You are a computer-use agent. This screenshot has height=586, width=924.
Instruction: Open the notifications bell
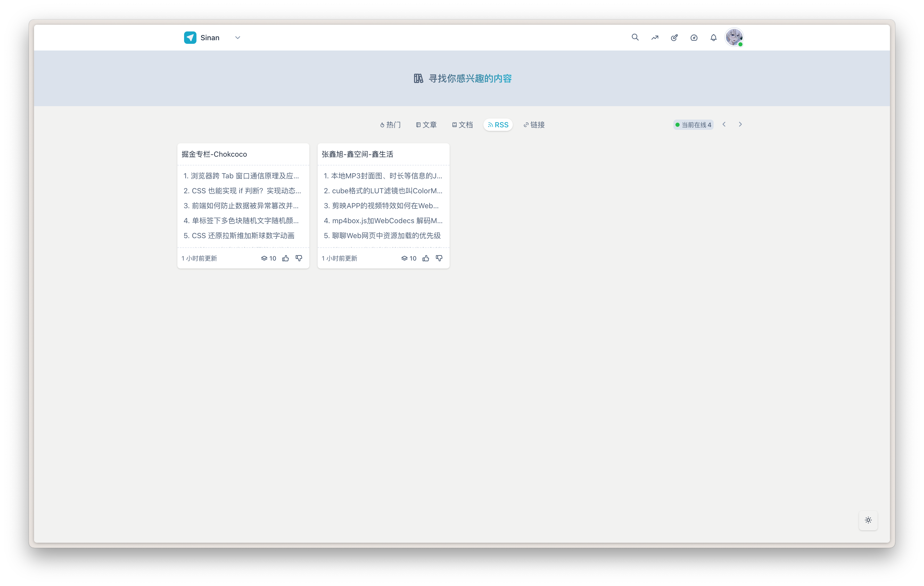(713, 38)
